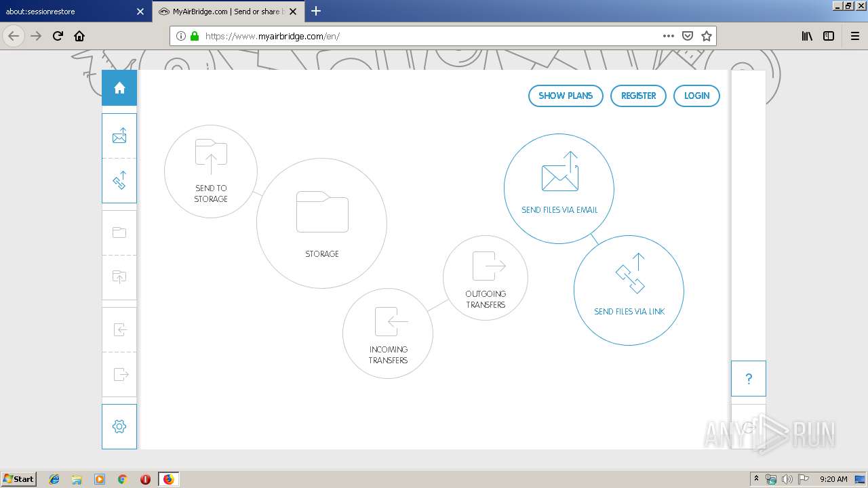Go to the browser home page
Screen dimensions: 868x488
click(79, 36)
